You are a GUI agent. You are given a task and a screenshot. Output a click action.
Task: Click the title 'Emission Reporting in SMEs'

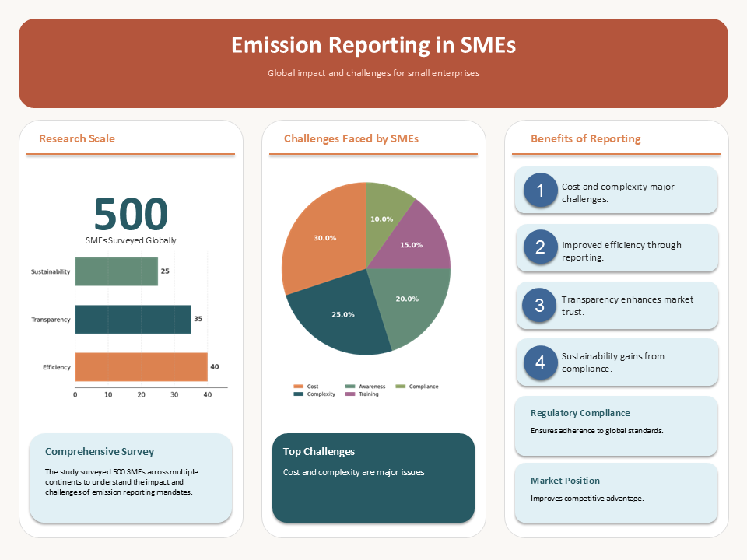coord(373,45)
